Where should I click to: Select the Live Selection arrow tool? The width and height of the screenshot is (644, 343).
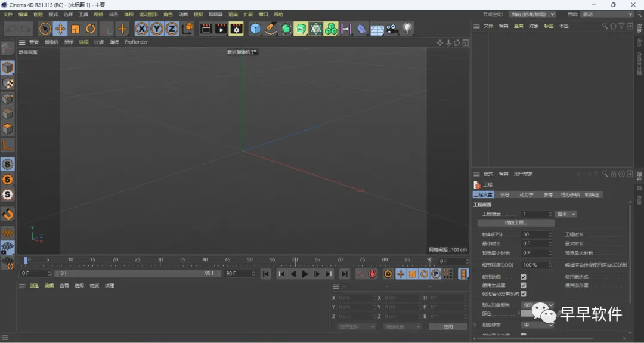pyautogui.click(x=45, y=29)
